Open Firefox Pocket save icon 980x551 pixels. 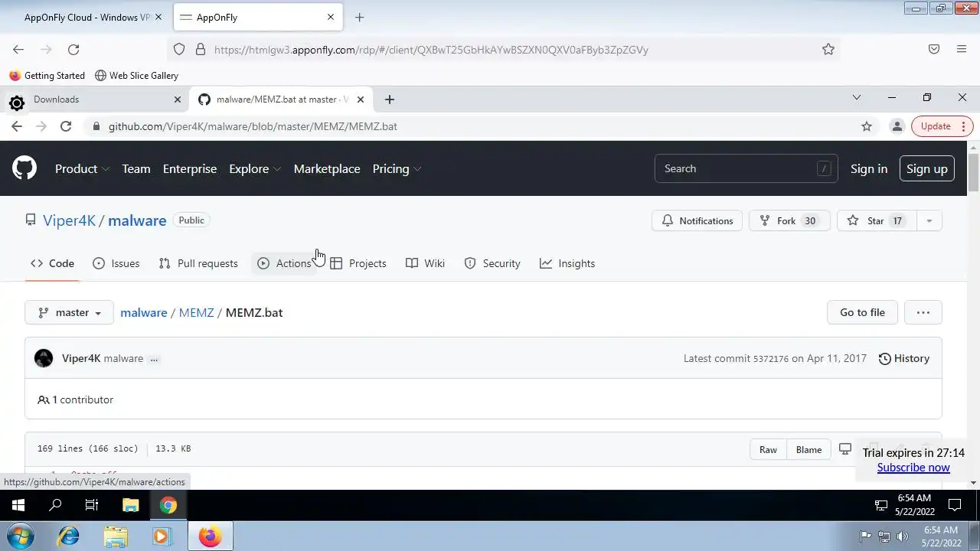pos(934,50)
